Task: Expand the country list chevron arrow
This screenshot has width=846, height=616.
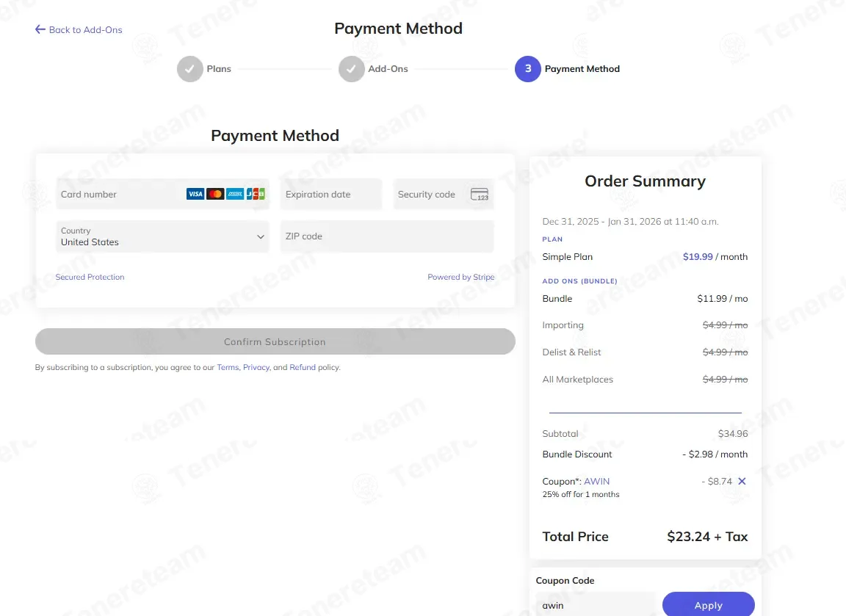Action: [x=261, y=237]
